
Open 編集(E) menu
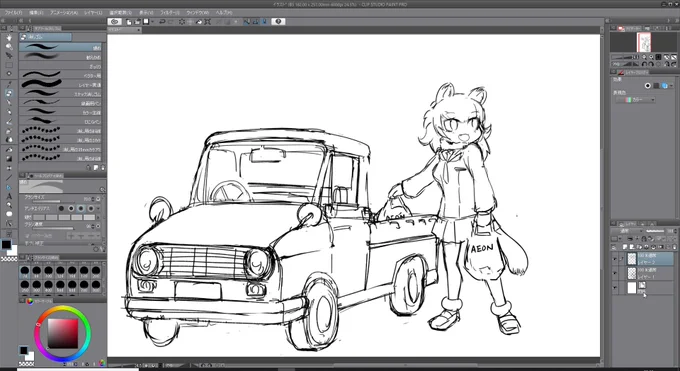click(x=36, y=13)
